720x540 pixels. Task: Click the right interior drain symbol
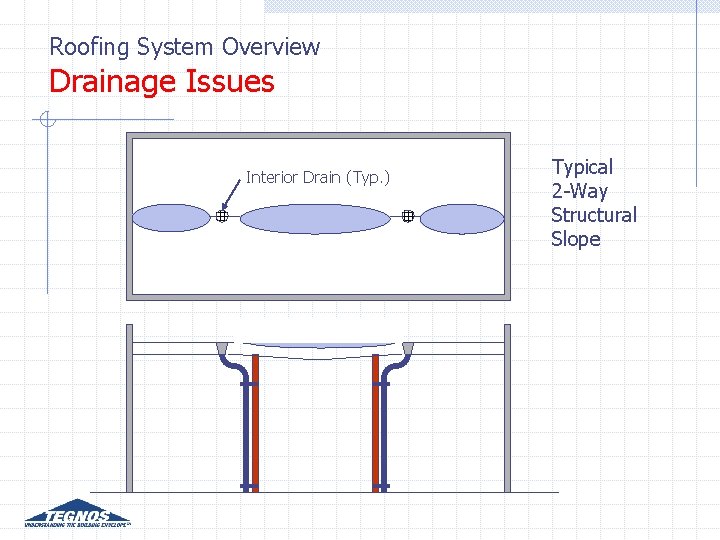408,216
